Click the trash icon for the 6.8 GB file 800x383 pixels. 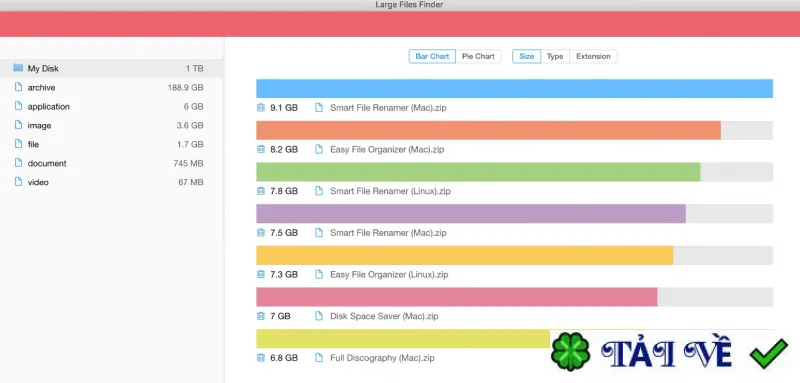pos(261,358)
